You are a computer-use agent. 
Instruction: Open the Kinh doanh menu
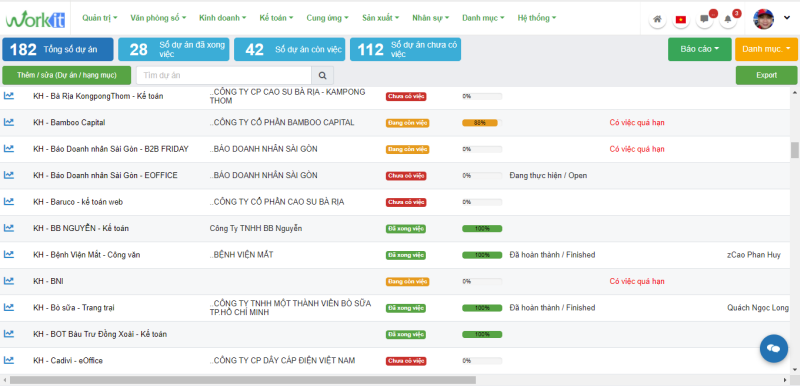pyautogui.click(x=222, y=18)
